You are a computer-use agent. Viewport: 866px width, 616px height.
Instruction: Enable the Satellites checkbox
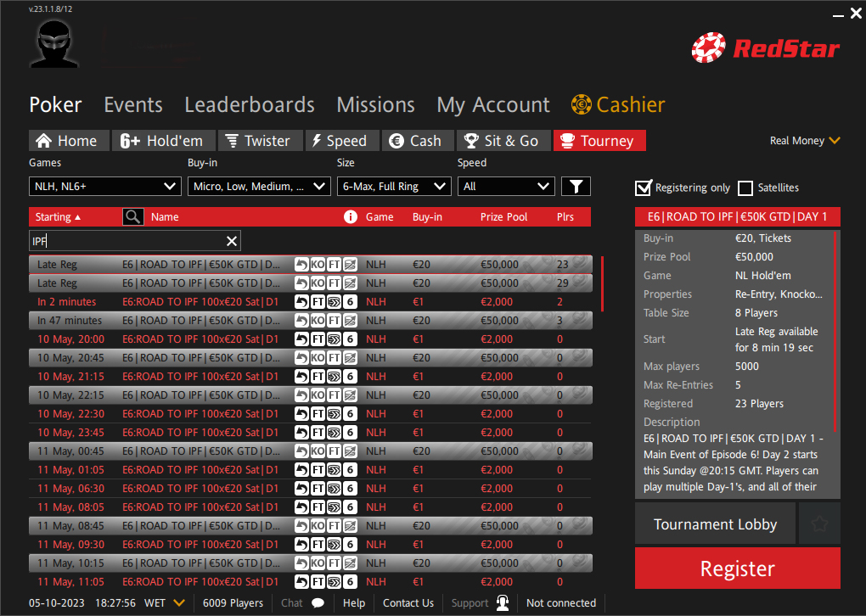pos(745,188)
